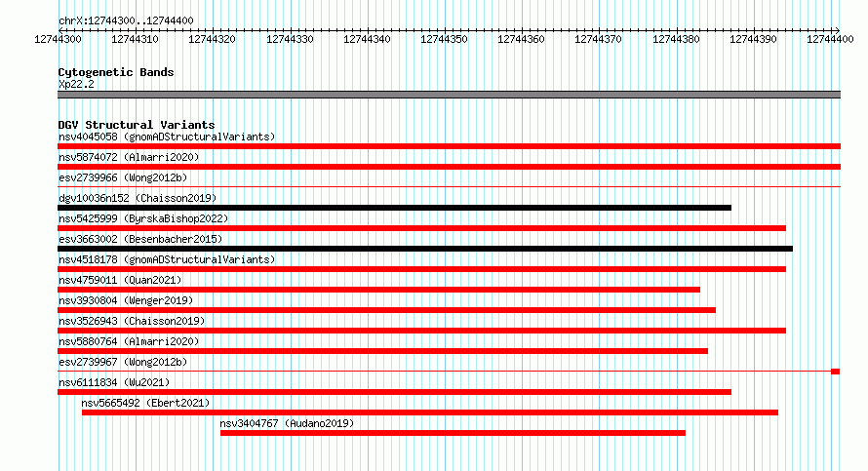Select the dgv10036n152 black variant bar

[x=394, y=208]
